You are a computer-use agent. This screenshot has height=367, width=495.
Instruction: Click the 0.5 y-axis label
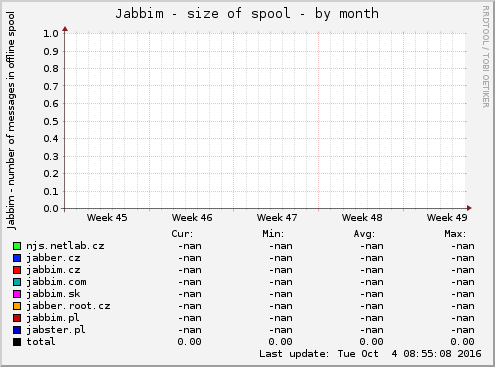51,122
